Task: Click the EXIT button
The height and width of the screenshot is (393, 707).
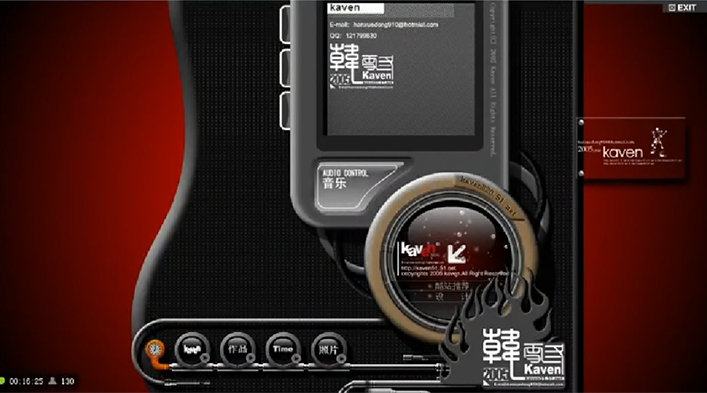Action: pyautogui.click(x=683, y=8)
